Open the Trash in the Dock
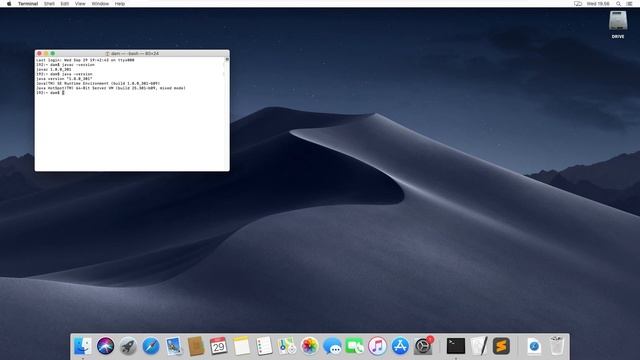Screen dimensions: 640x360 pos(557,346)
